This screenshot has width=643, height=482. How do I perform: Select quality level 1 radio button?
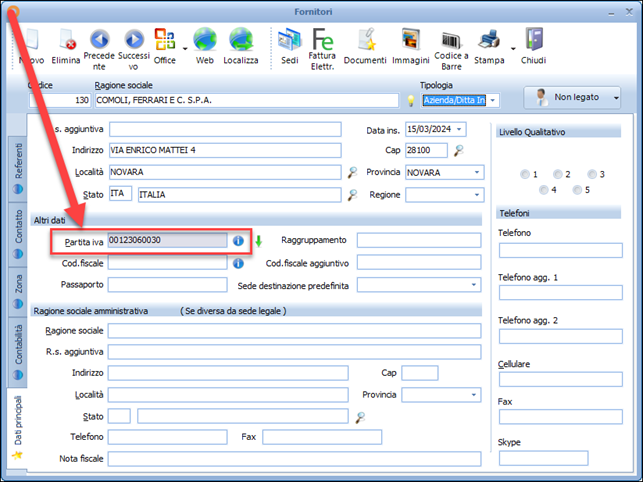pyautogui.click(x=525, y=174)
